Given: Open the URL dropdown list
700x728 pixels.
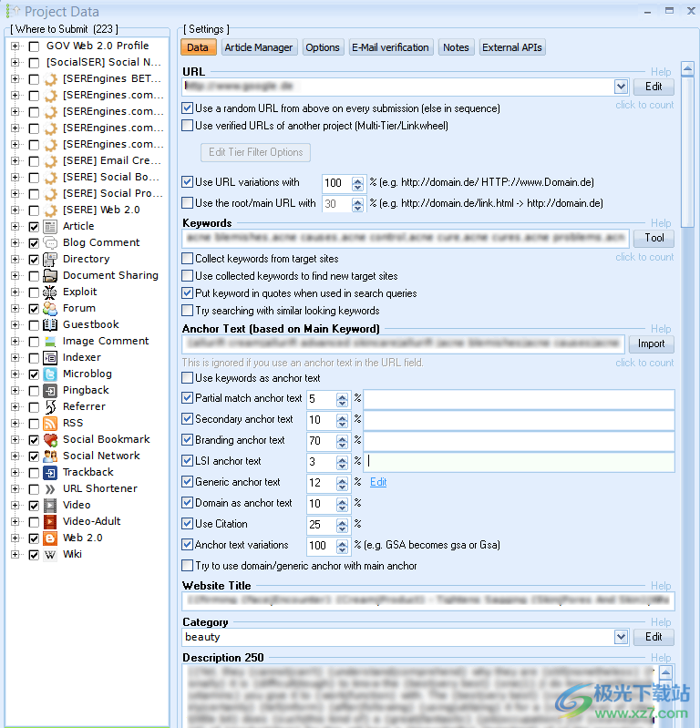Looking at the screenshot, I should click(x=621, y=87).
